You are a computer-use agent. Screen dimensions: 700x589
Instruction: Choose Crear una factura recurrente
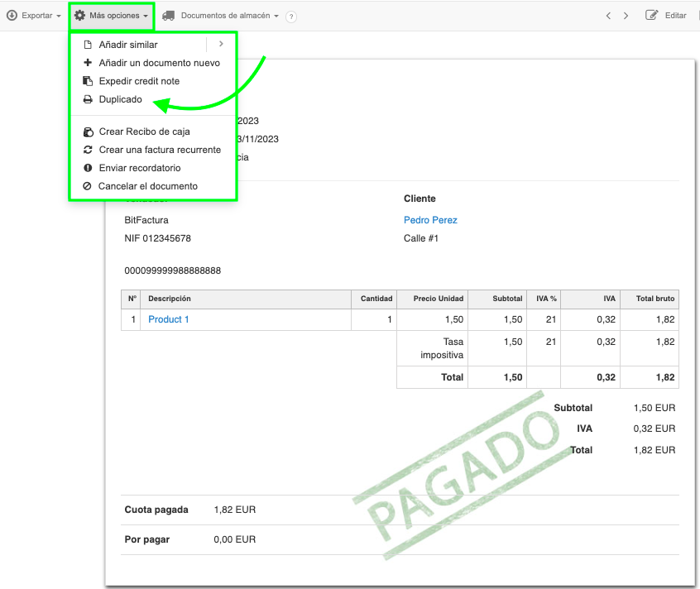(x=160, y=150)
